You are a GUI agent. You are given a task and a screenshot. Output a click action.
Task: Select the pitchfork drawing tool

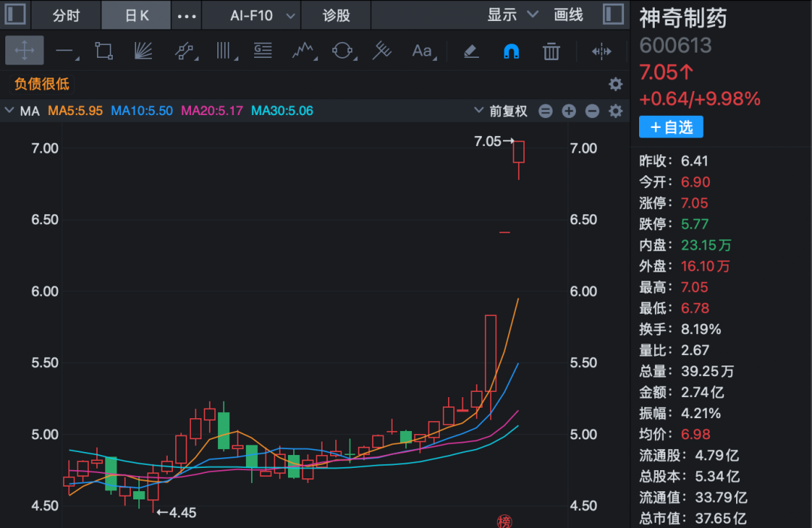[382, 51]
